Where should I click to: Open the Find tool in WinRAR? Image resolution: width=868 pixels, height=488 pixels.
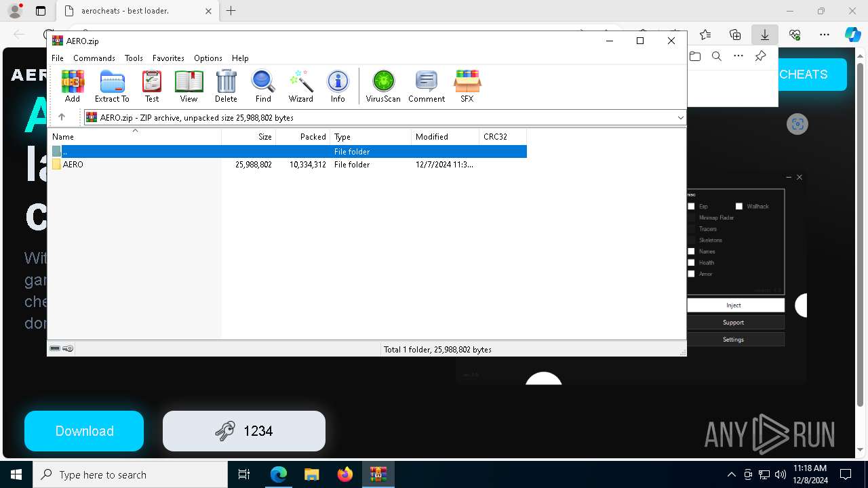(263, 86)
